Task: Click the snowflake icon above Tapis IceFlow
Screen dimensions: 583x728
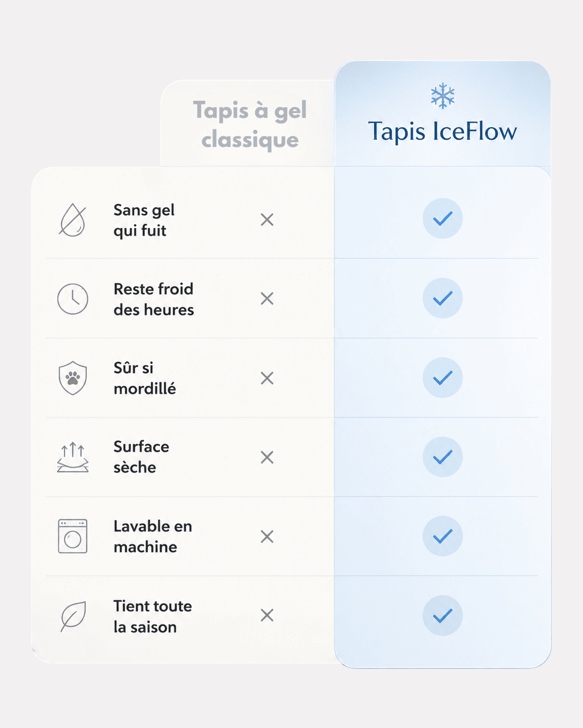Action: (x=443, y=96)
